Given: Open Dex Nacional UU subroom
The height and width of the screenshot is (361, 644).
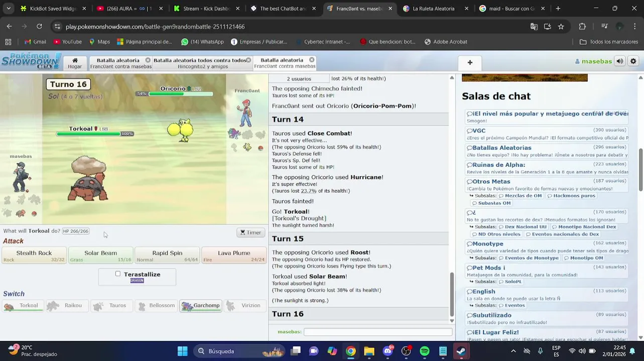Looking at the screenshot, I should pos(522,227).
